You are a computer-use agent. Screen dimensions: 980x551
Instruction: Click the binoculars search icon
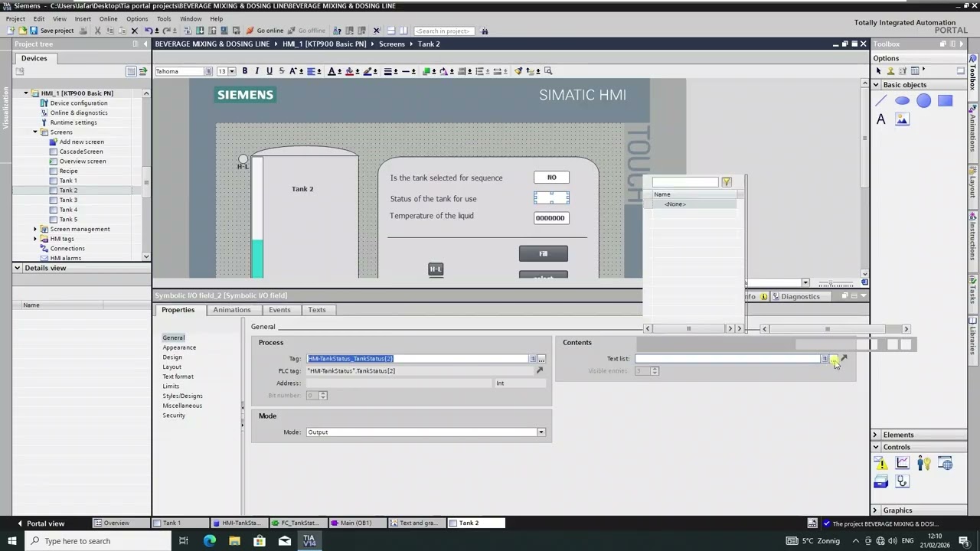[485, 31]
